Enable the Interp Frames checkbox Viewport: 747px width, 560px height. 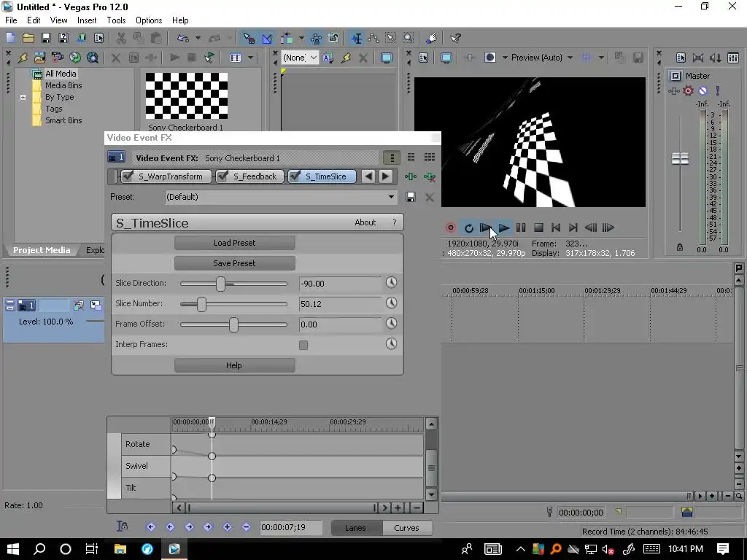pos(303,345)
